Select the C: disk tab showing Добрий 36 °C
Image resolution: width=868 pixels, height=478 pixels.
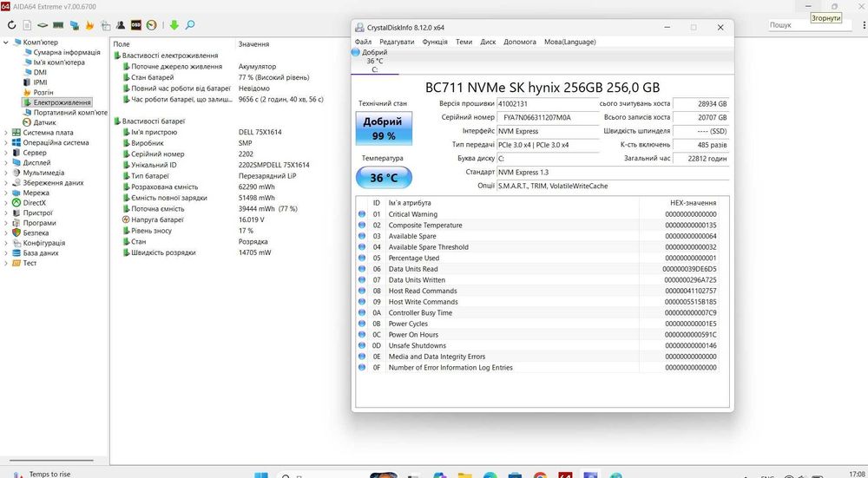pos(375,61)
